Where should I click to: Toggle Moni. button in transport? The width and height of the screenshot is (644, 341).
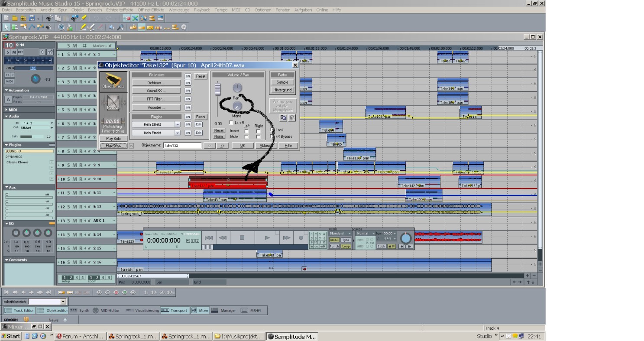334,240
